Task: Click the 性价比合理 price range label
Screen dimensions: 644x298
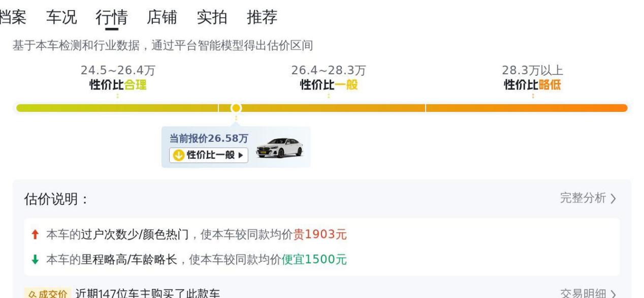Action: (x=118, y=84)
